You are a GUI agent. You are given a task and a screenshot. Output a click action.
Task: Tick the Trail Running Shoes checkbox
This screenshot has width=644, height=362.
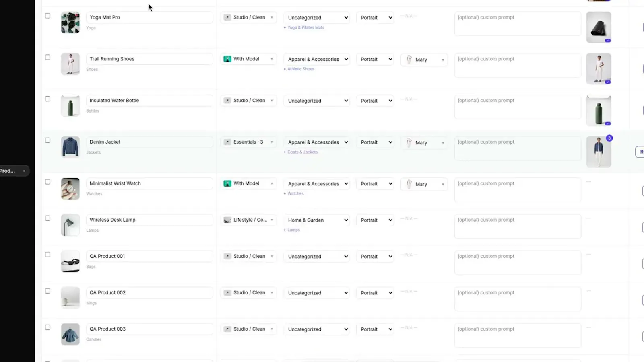point(47,57)
